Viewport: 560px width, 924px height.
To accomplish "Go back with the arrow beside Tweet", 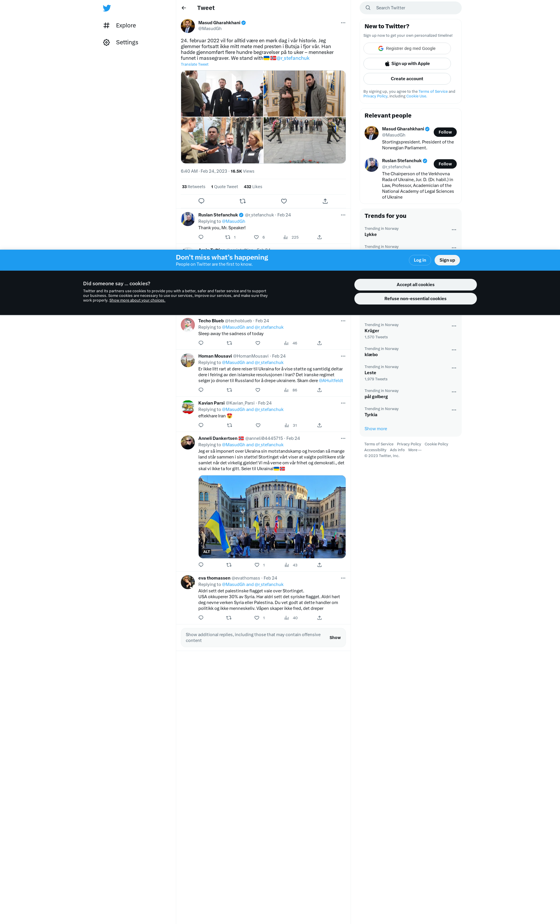I will (x=184, y=8).
